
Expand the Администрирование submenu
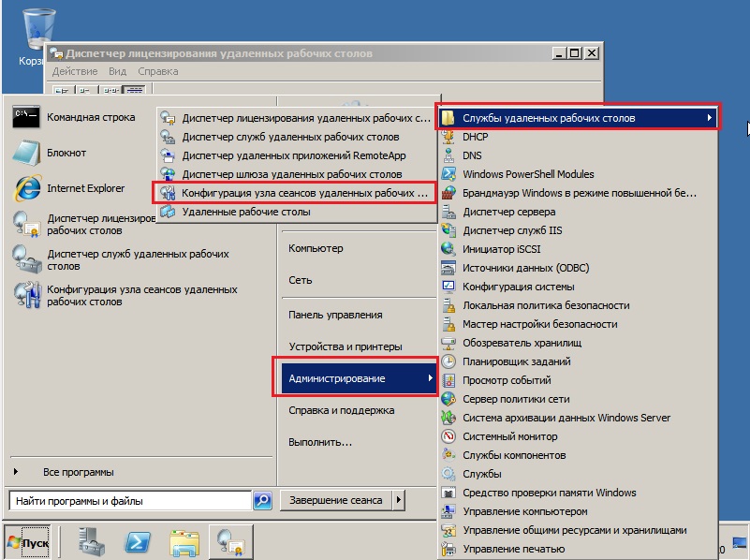point(359,378)
